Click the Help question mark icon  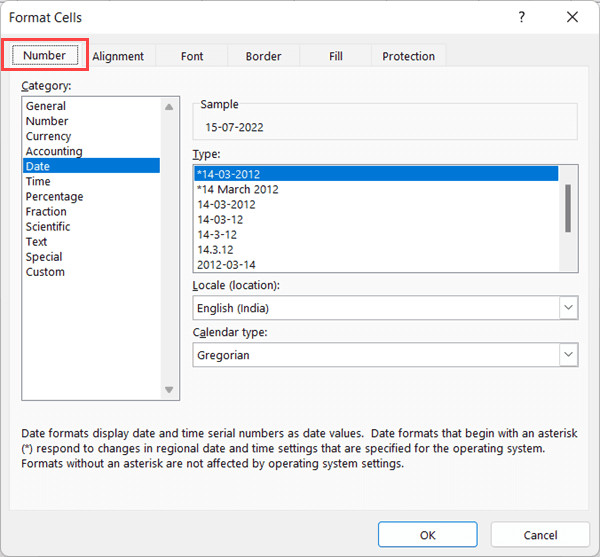tap(522, 17)
